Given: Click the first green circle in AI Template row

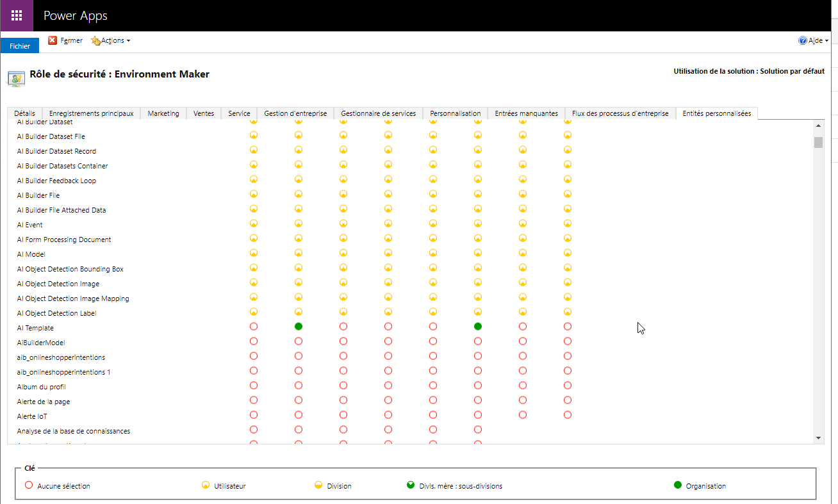Looking at the screenshot, I should [x=299, y=327].
